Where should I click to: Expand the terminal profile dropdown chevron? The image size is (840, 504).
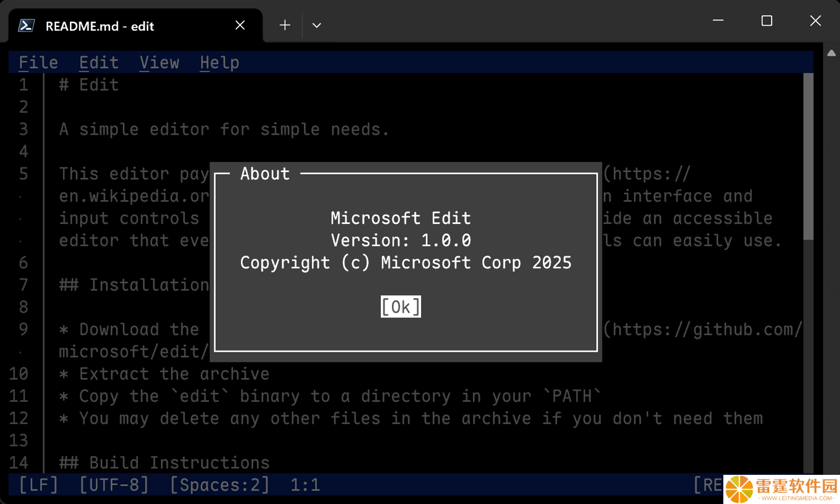point(317,25)
